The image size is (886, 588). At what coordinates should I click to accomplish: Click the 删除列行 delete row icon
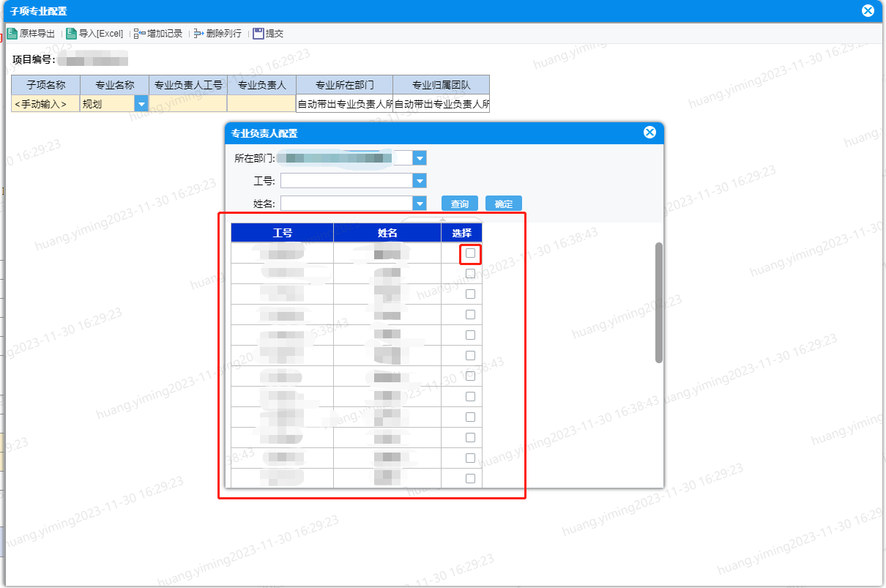[199, 34]
